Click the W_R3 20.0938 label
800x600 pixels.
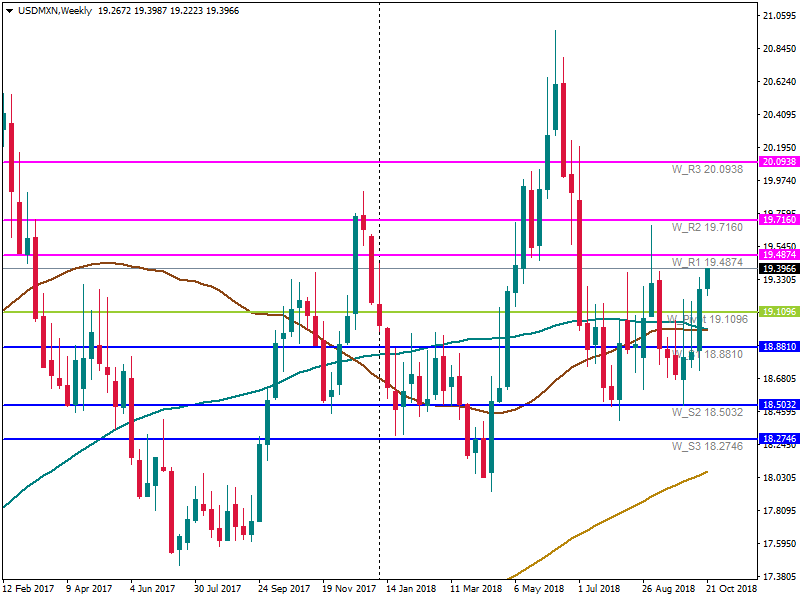click(x=706, y=170)
